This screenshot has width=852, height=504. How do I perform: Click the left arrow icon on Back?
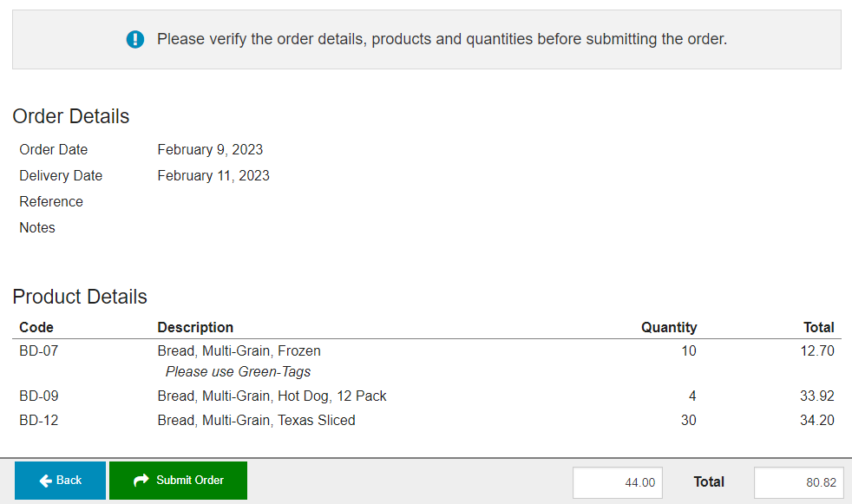tap(46, 481)
